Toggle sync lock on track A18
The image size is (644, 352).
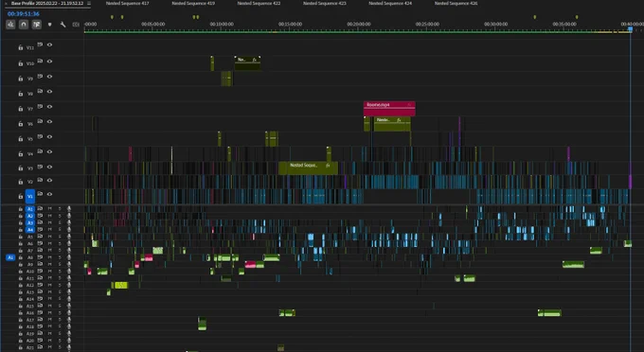point(40,326)
